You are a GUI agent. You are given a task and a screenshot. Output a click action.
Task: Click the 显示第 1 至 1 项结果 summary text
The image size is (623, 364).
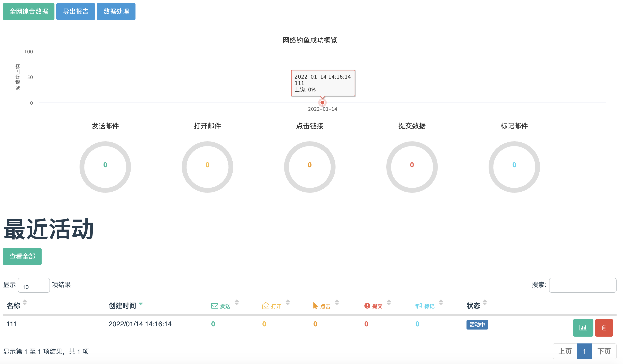pyautogui.click(x=46, y=351)
